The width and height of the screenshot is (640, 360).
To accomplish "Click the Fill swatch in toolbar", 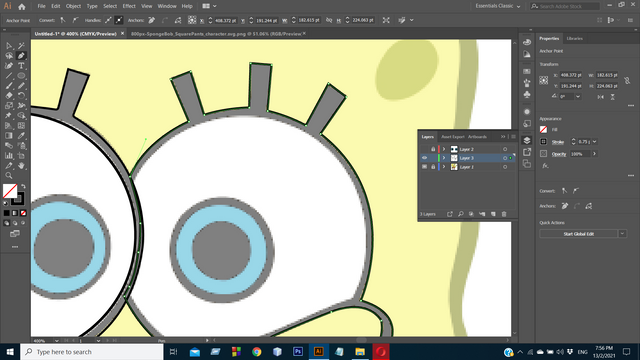I will [x=10, y=191].
